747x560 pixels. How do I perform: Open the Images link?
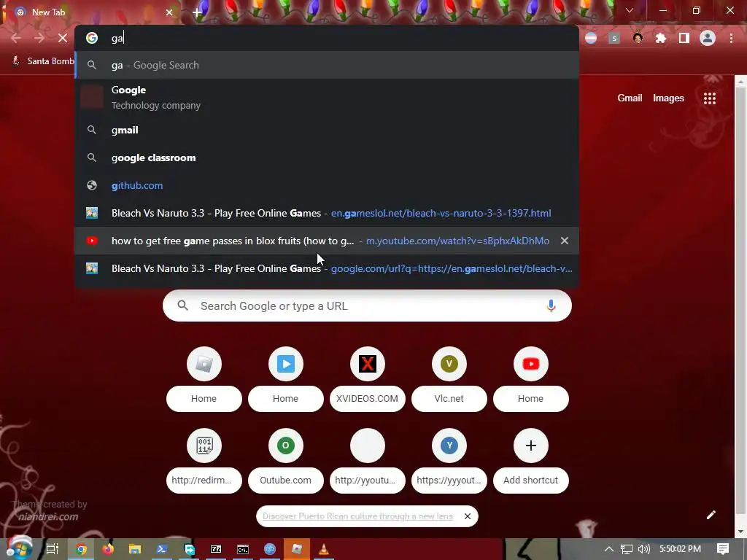[668, 98]
